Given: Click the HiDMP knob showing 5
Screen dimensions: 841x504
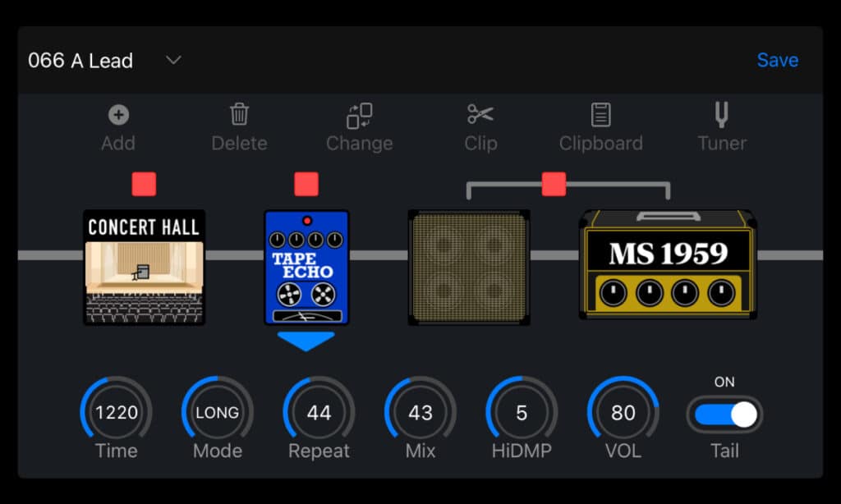Looking at the screenshot, I should tap(522, 412).
